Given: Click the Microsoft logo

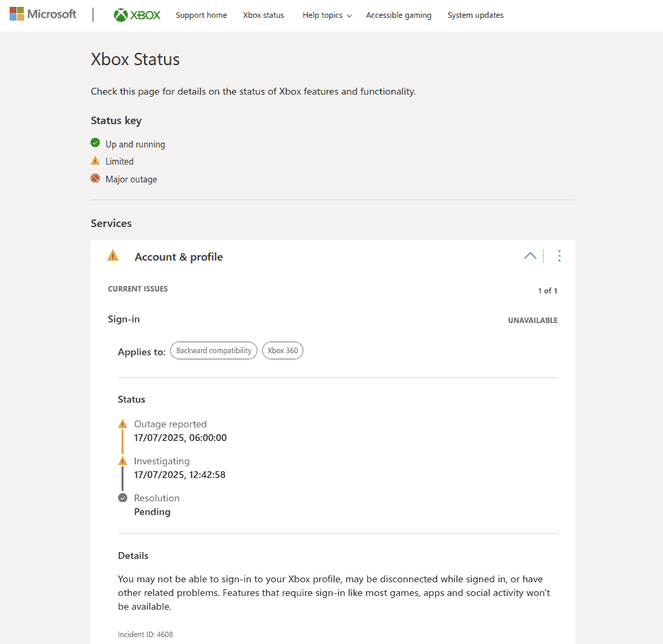Looking at the screenshot, I should pyautogui.click(x=43, y=14).
